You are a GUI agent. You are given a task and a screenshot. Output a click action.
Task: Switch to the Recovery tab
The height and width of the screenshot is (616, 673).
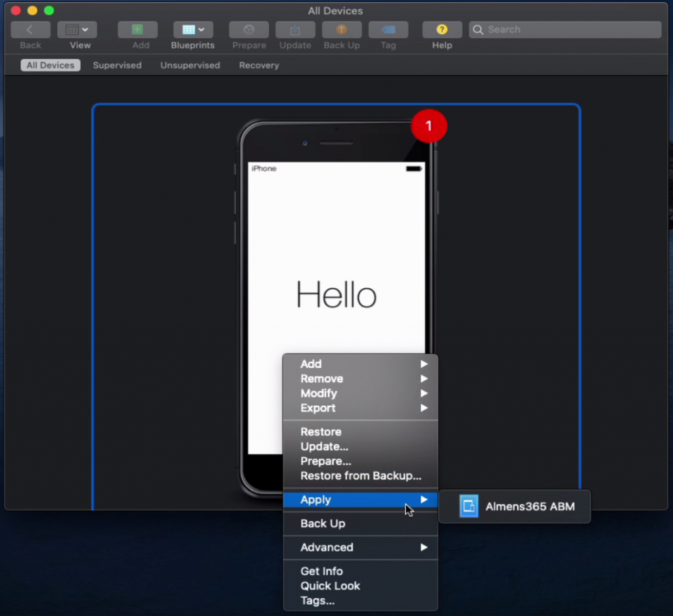tap(259, 65)
